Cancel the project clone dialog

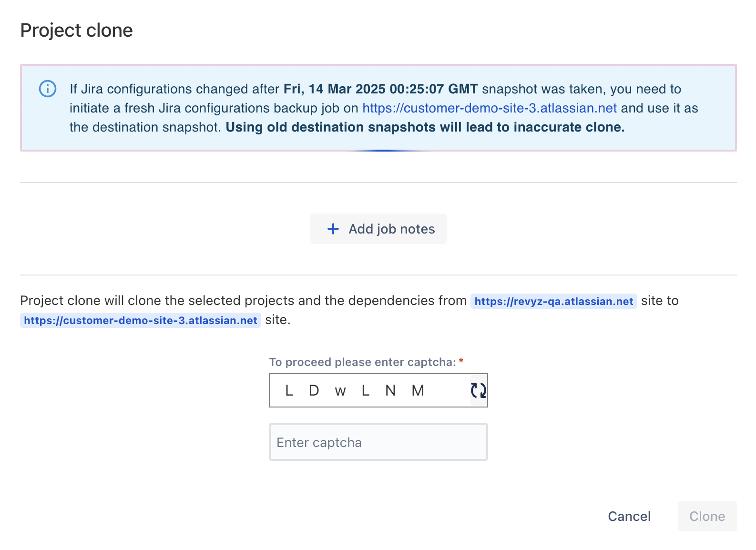point(629,516)
